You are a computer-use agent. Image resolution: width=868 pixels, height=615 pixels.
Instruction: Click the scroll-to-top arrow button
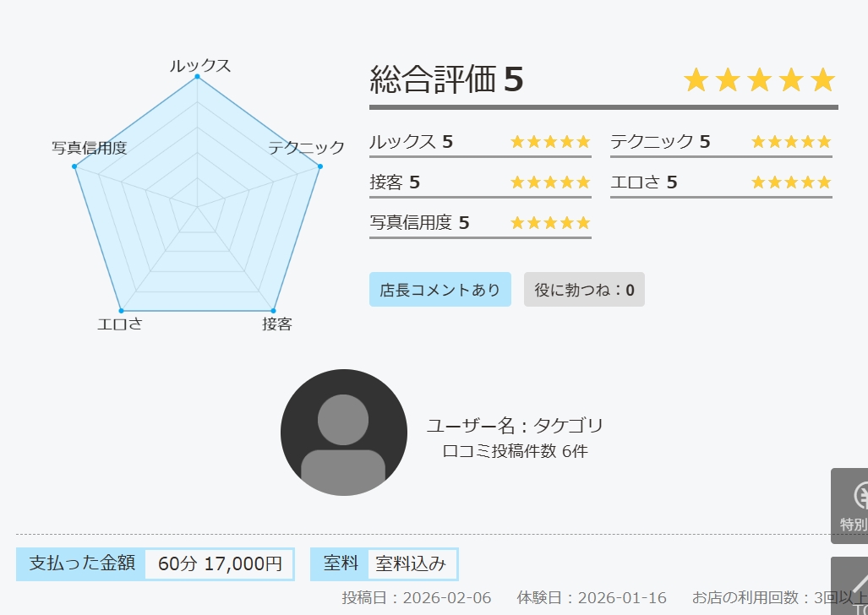852,585
